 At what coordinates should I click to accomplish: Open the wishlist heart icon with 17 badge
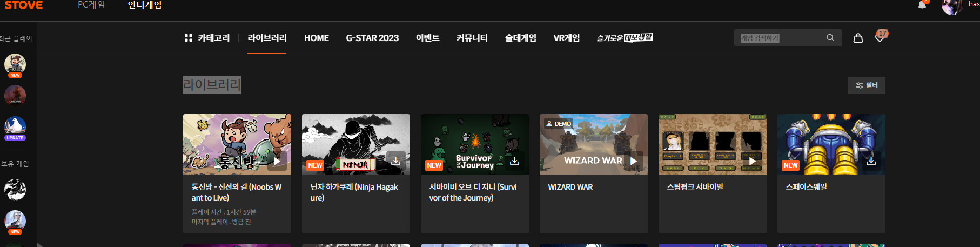[x=881, y=37]
